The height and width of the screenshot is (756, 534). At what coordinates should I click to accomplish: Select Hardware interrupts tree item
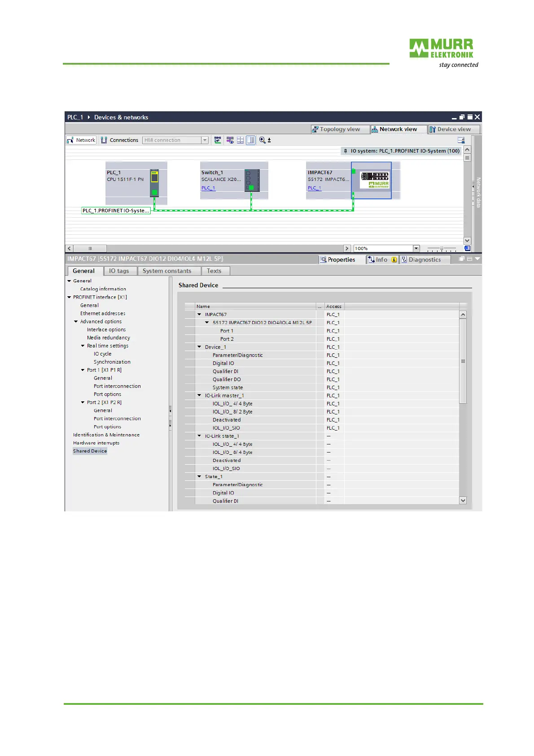96,443
